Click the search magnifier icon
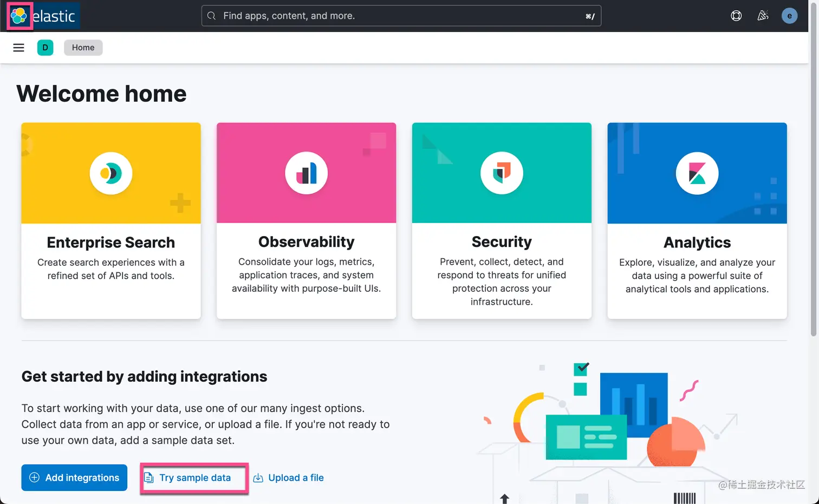The height and width of the screenshot is (504, 819). click(x=211, y=16)
